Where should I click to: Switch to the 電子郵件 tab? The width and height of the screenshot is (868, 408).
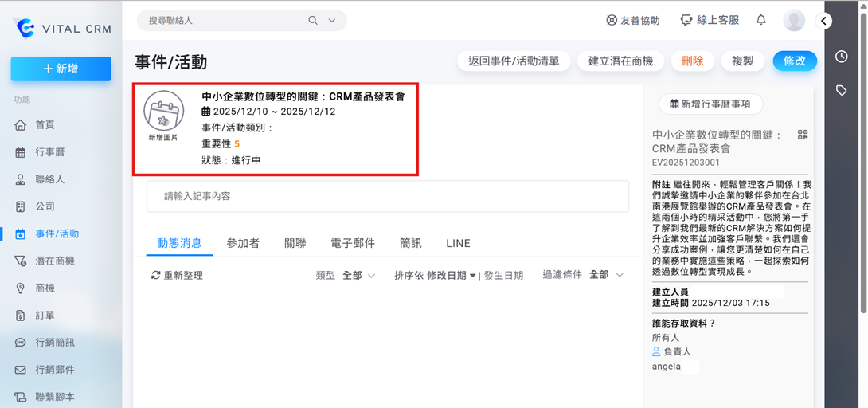pos(353,243)
